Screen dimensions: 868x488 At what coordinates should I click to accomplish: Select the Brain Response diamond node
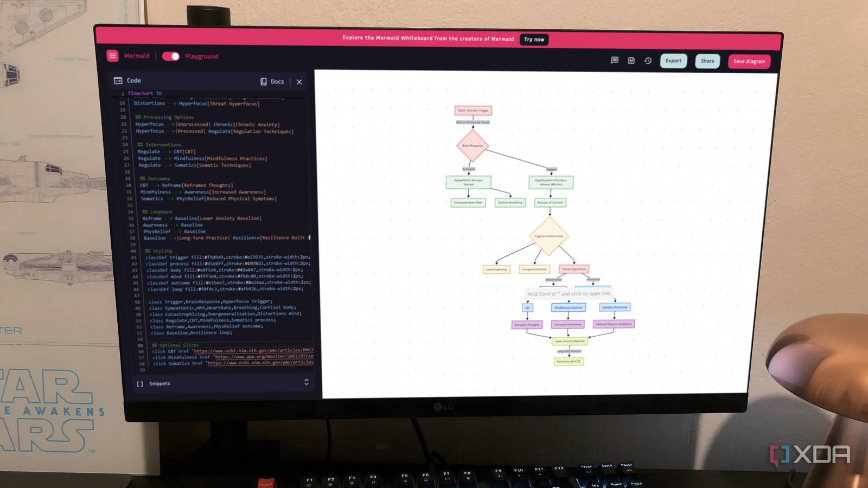coord(473,145)
